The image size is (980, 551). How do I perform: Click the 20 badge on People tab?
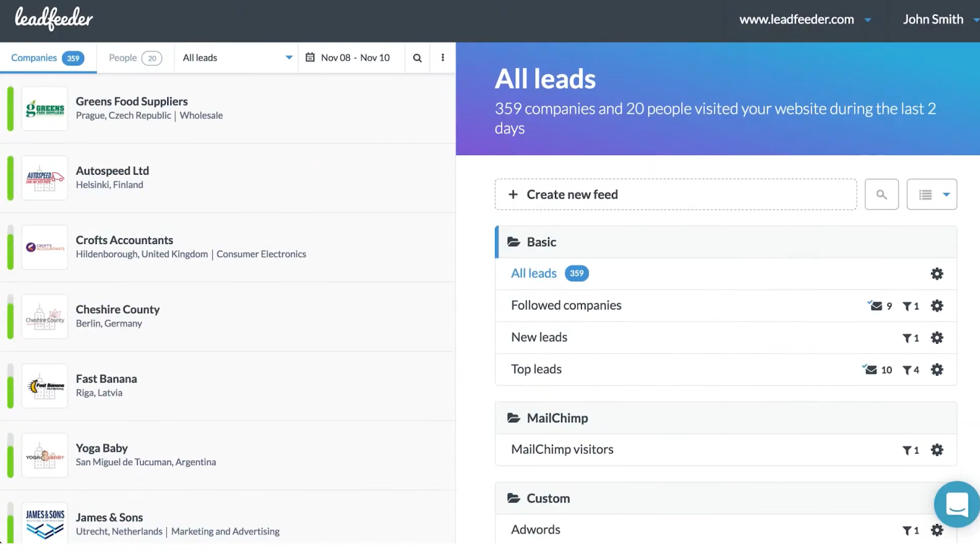(152, 58)
